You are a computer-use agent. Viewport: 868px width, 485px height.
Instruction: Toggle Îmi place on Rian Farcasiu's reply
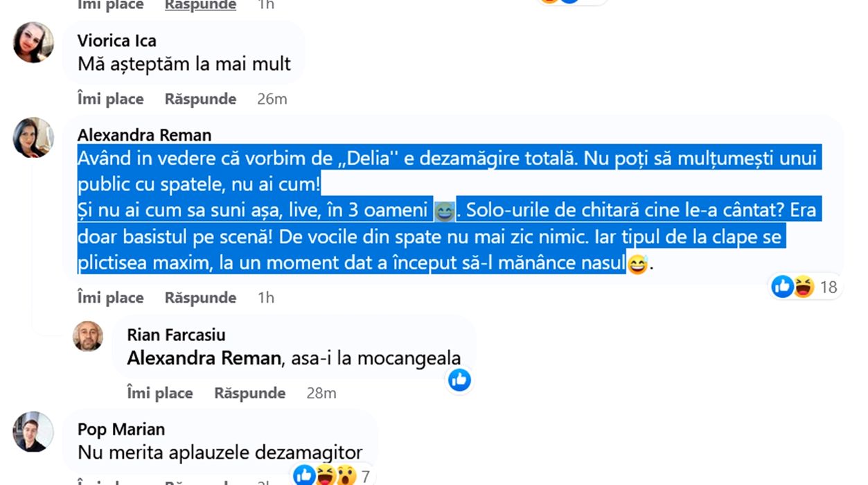[160, 394]
